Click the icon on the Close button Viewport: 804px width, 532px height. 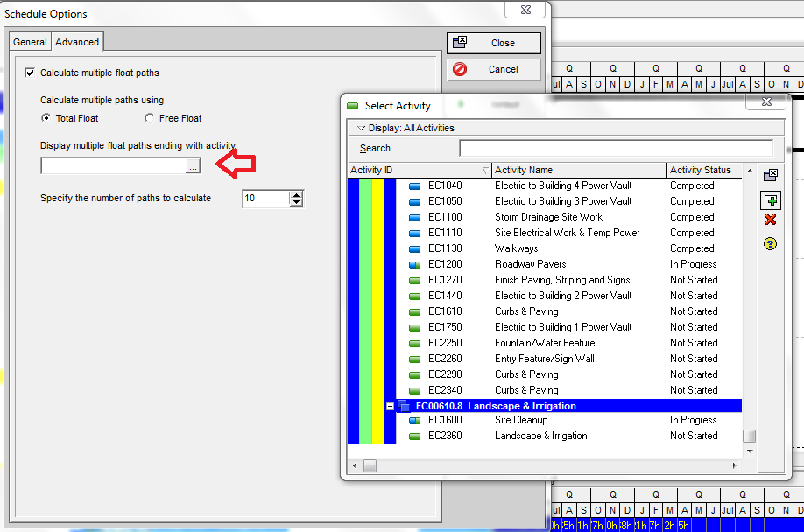pyautogui.click(x=460, y=42)
